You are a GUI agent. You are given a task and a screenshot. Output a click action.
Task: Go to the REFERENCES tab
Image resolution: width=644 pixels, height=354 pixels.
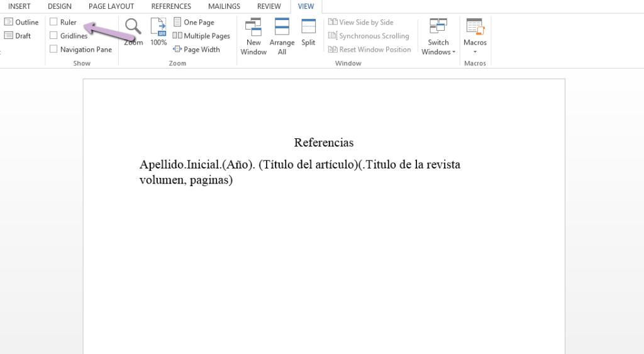point(171,6)
